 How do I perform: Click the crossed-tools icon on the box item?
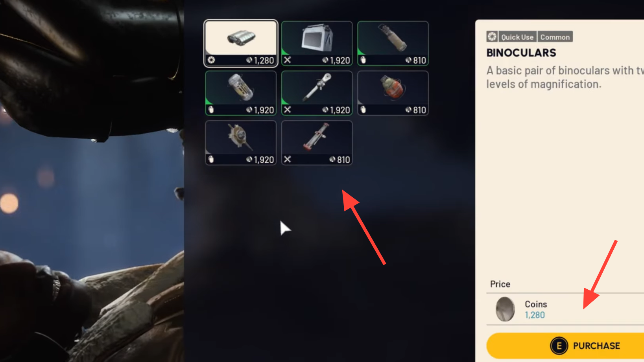tap(288, 60)
